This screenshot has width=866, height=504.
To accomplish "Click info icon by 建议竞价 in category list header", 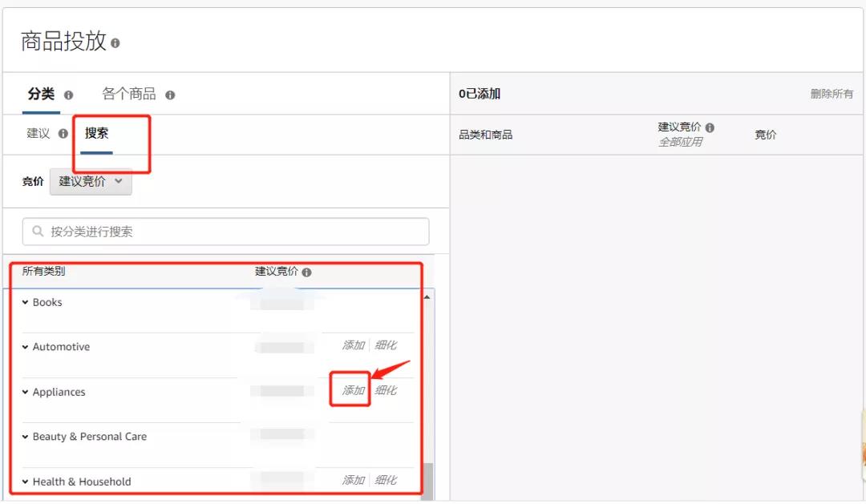I will [x=306, y=272].
